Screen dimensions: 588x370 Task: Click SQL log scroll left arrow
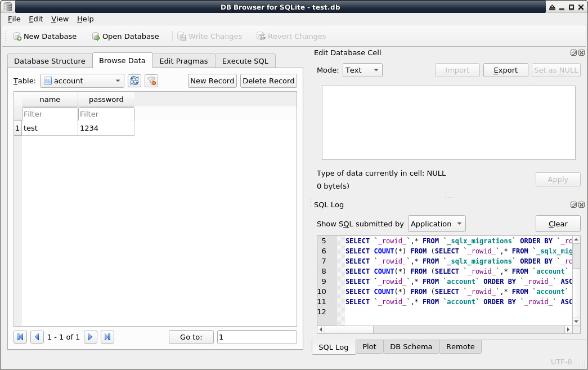pyautogui.click(x=321, y=329)
